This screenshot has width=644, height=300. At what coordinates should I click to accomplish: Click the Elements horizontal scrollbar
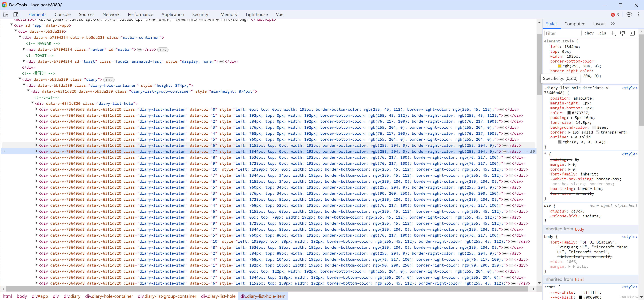(267, 289)
